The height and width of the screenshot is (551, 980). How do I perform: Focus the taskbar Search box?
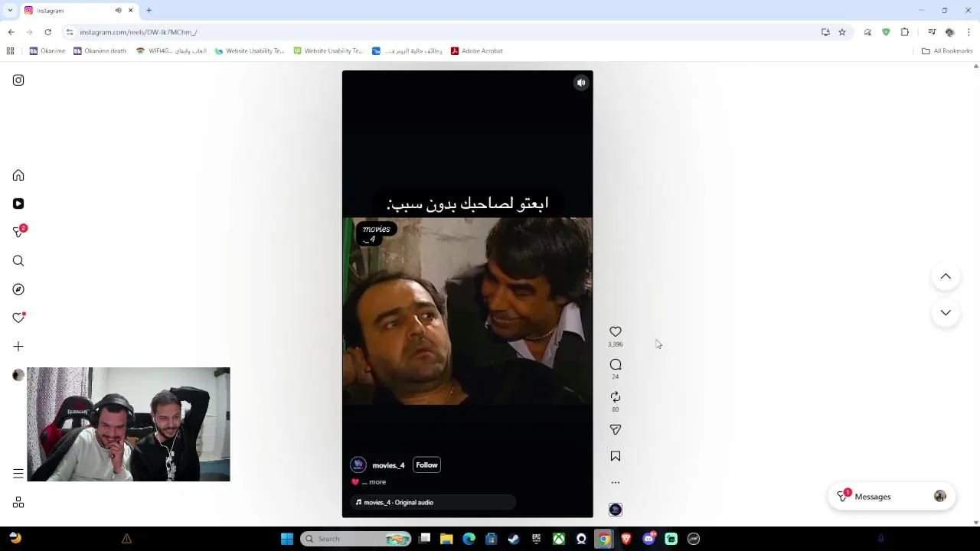356,539
